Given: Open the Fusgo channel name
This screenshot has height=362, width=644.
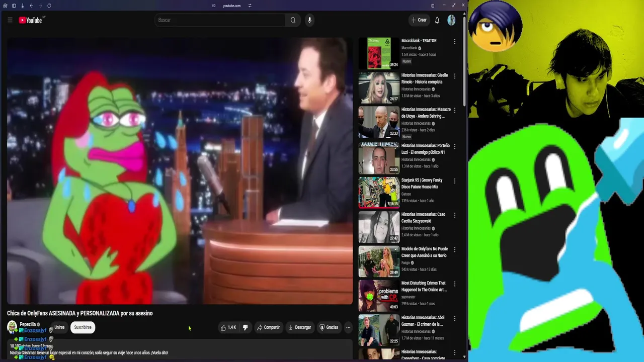Looking at the screenshot, I should click(x=406, y=262).
